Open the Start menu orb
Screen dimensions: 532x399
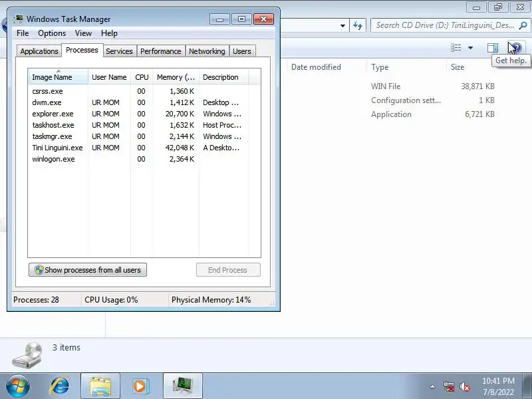point(17,386)
